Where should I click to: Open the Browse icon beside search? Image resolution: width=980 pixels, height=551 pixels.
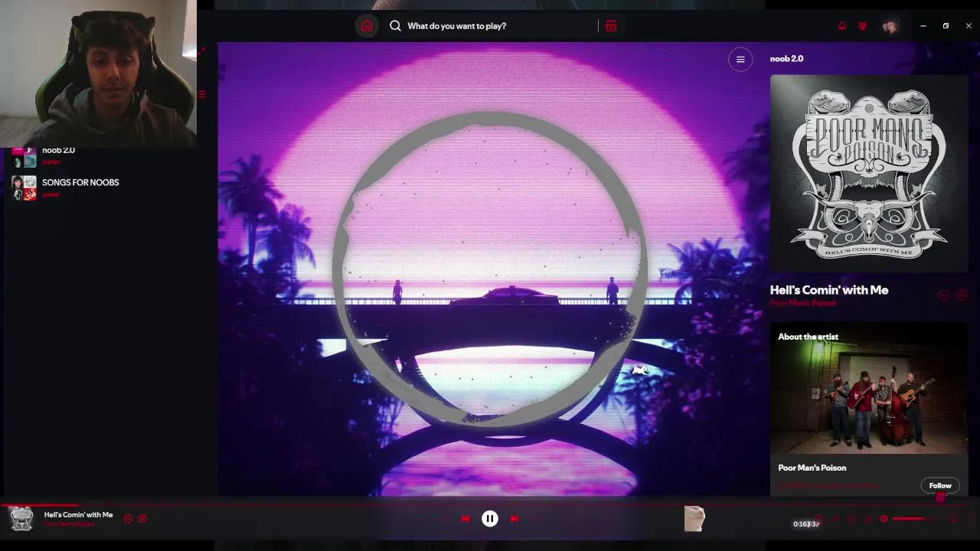tap(611, 26)
